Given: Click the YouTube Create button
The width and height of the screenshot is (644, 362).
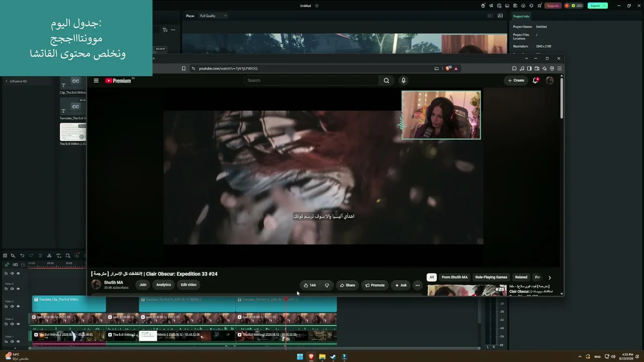Looking at the screenshot, I should (x=516, y=80).
